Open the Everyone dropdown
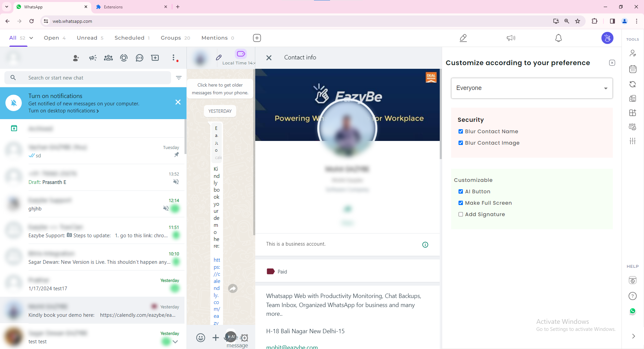 (x=532, y=88)
